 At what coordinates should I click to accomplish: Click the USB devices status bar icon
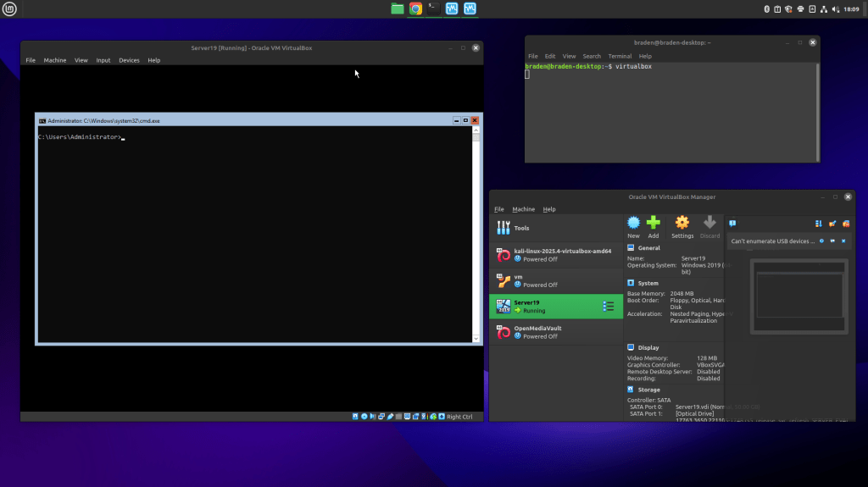pyautogui.click(x=391, y=417)
